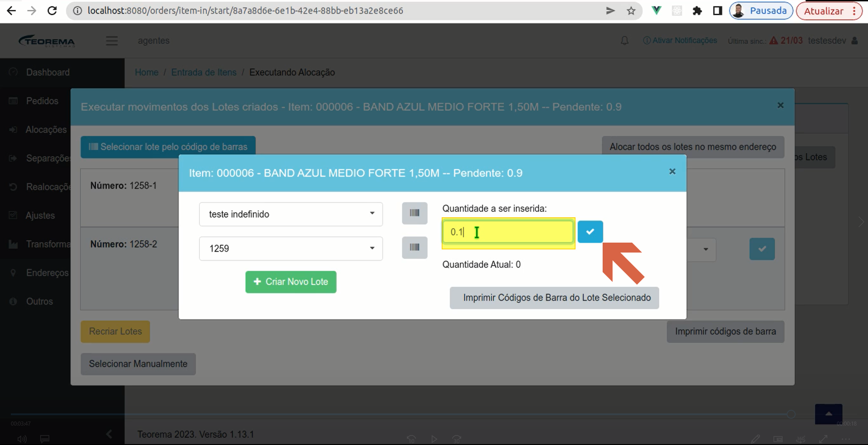Confirm lot 1258-2 with its checkmark button
868x445 pixels.
click(762, 249)
